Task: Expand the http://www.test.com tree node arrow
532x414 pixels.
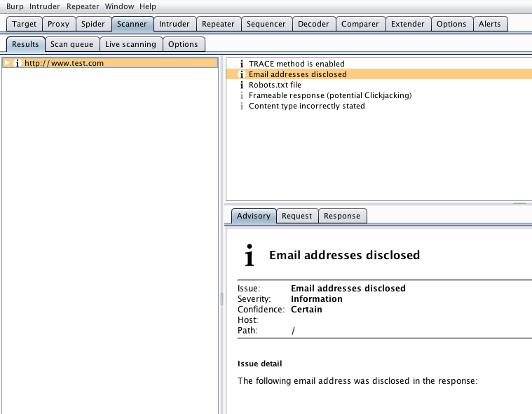Action: [x=7, y=63]
